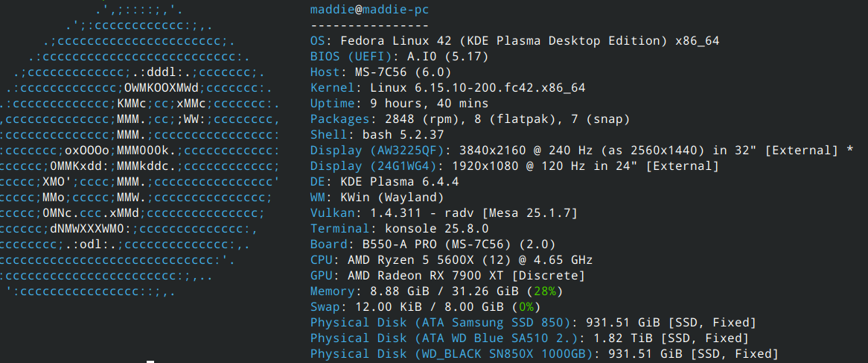Click the green 0% swap percentage
Screen dimensions: 868x363
tap(526, 307)
